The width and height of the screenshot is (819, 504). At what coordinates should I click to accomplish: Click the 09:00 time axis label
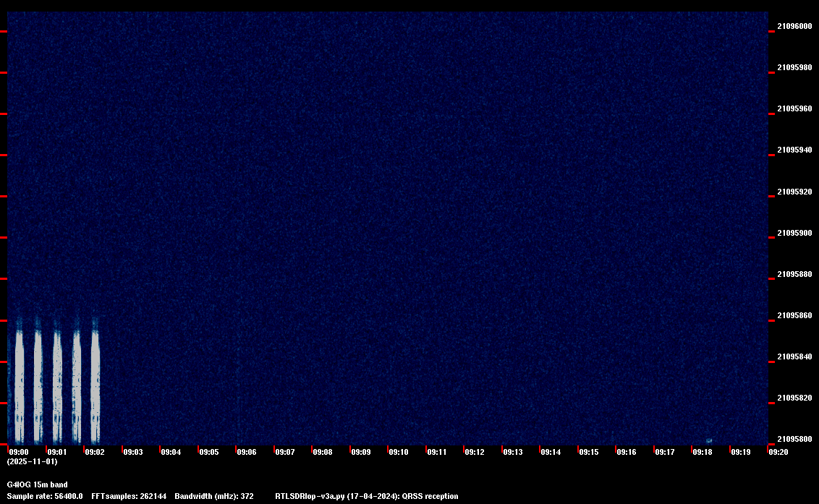coord(19,452)
